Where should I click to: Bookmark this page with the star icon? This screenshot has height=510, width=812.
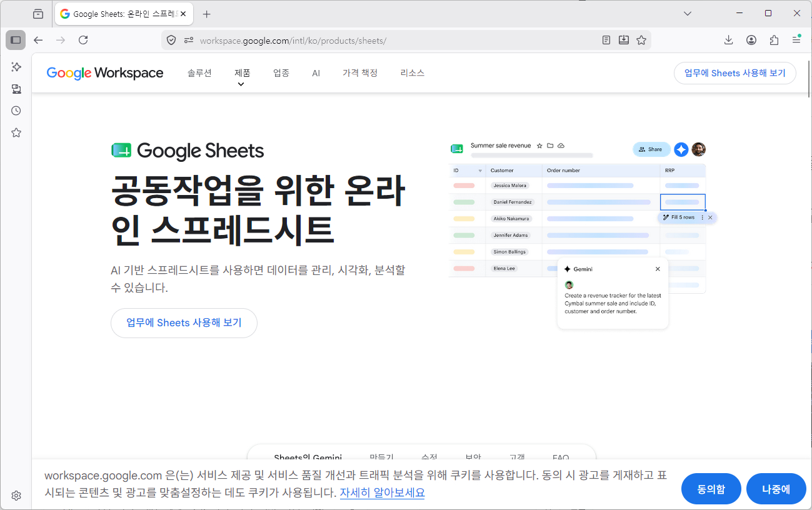click(x=641, y=40)
